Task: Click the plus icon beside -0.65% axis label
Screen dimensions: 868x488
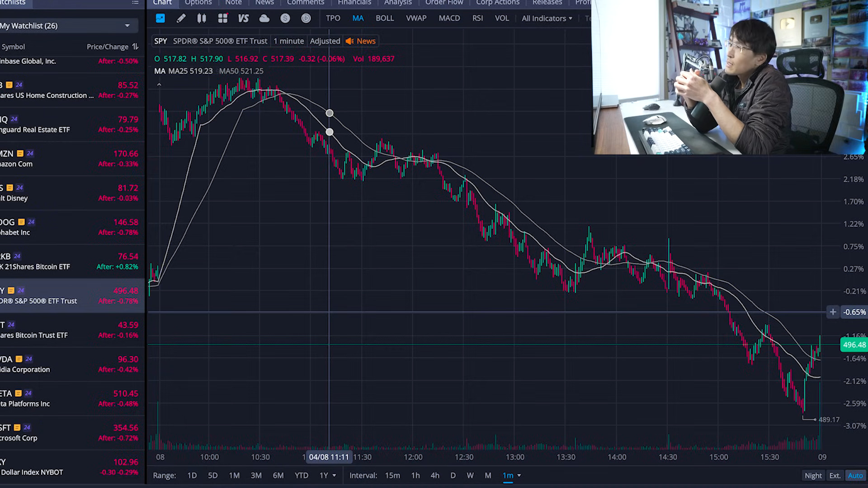Action: (833, 312)
